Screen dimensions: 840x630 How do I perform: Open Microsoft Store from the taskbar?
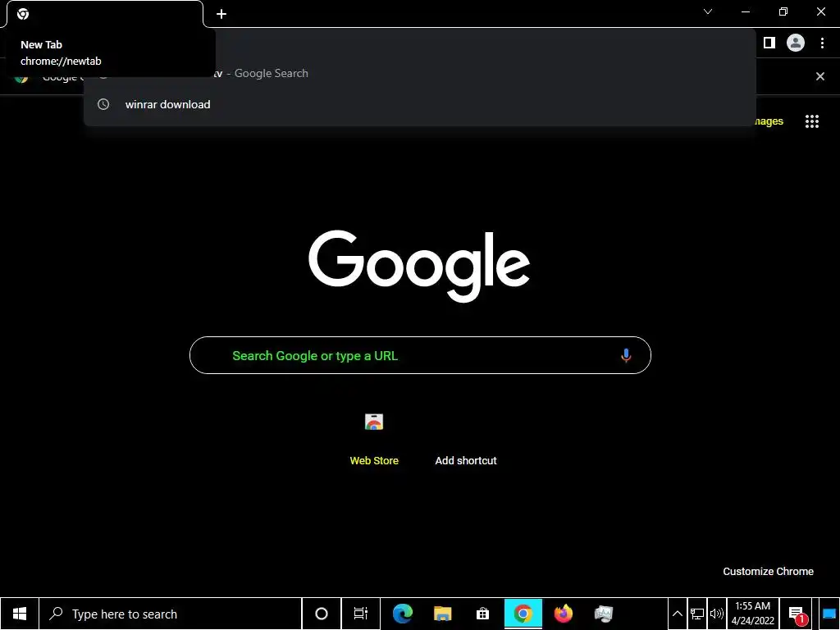point(482,614)
